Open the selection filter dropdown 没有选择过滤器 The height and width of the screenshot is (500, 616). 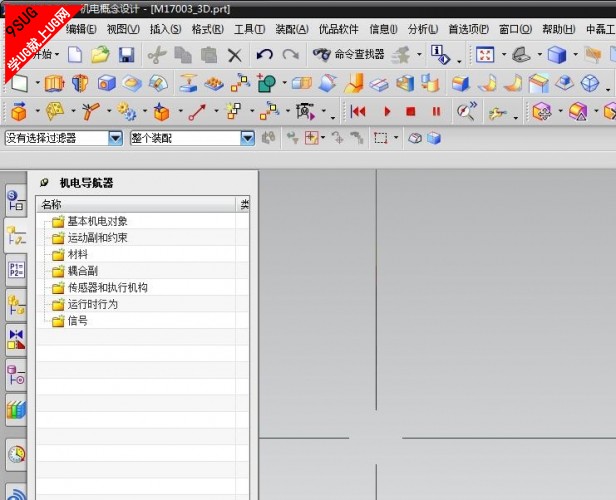point(115,138)
